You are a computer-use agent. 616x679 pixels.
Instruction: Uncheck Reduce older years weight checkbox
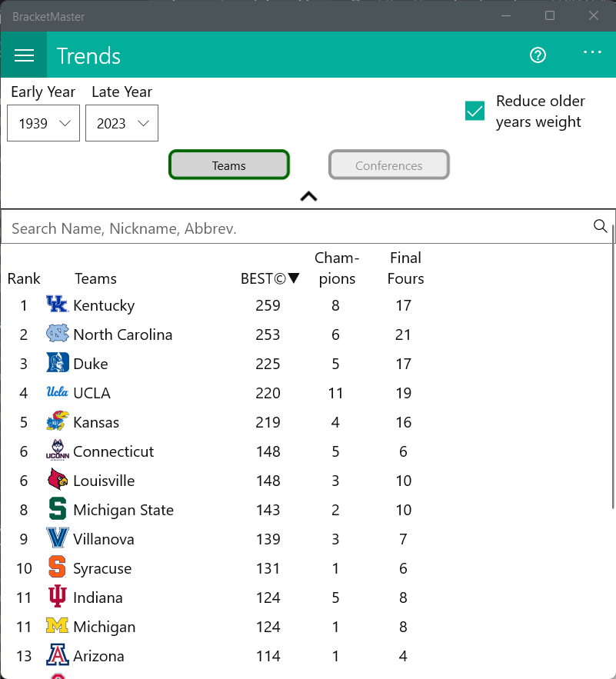(x=474, y=111)
